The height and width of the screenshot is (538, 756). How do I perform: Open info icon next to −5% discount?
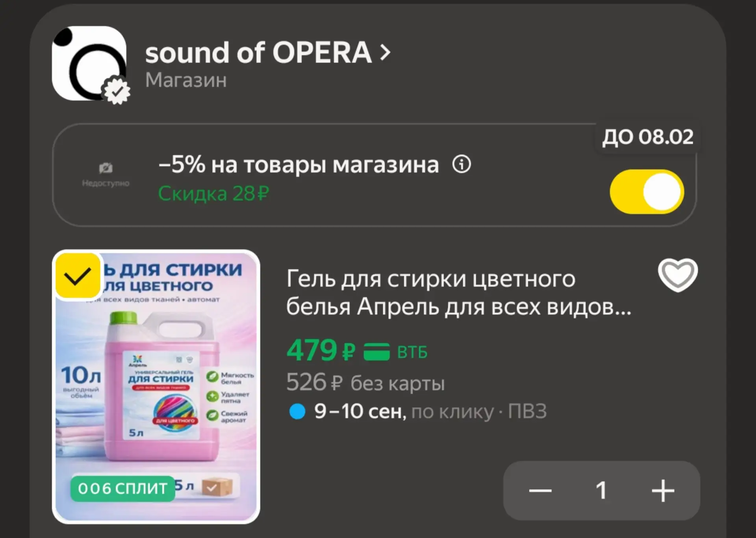461,164
